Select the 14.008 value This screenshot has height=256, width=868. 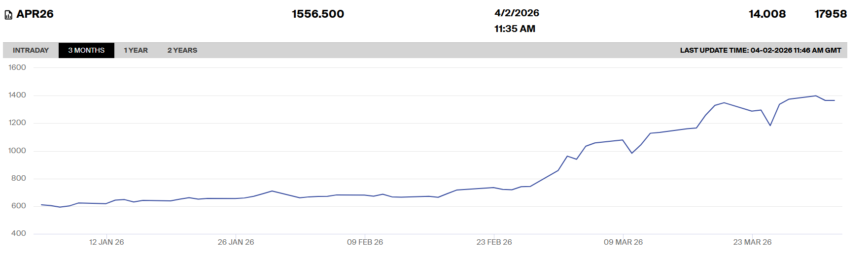point(767,14)
